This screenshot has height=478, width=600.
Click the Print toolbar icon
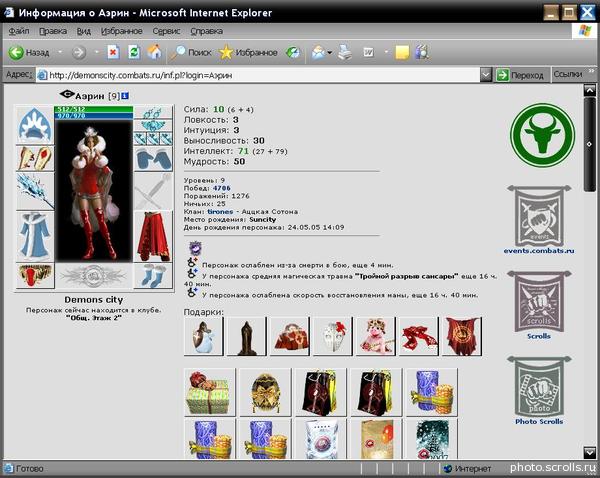coord(344,52)
